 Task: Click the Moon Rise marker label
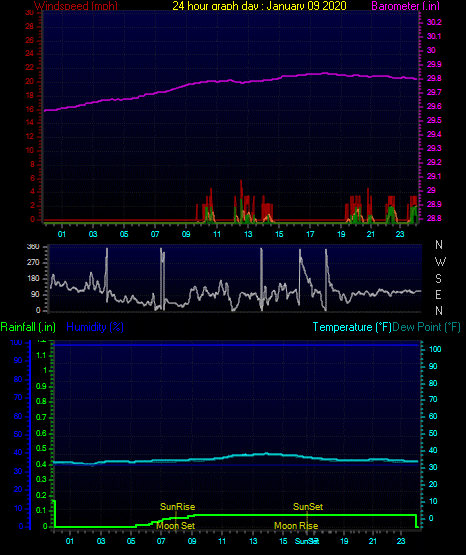pos(296,526)
